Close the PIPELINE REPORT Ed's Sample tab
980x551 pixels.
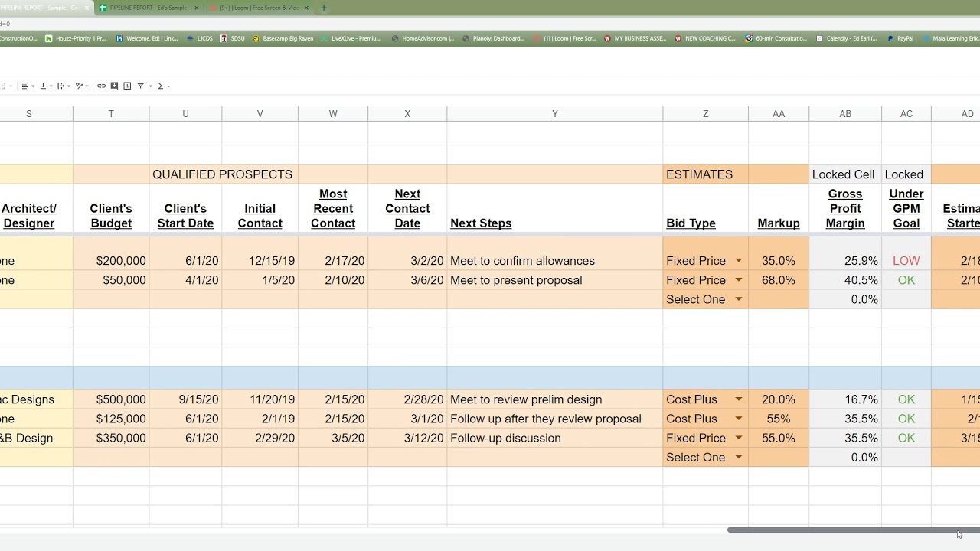coord(197,8)
